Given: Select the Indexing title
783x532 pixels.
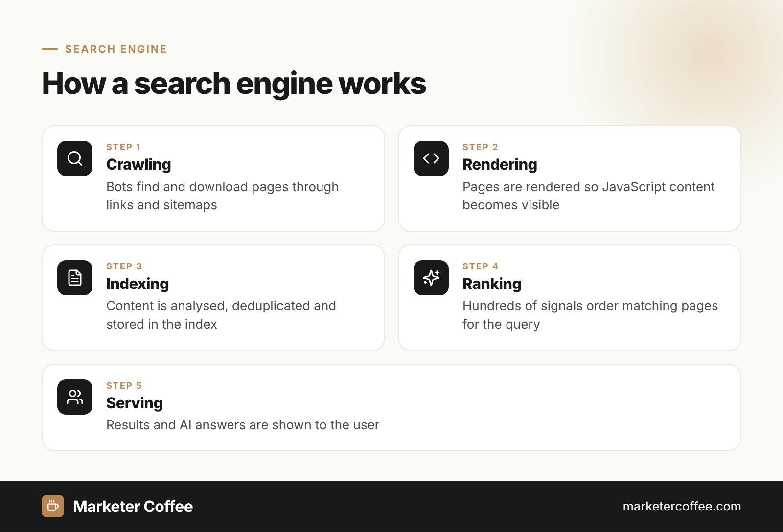Looking at the screenshot, I should click(138, 284).
